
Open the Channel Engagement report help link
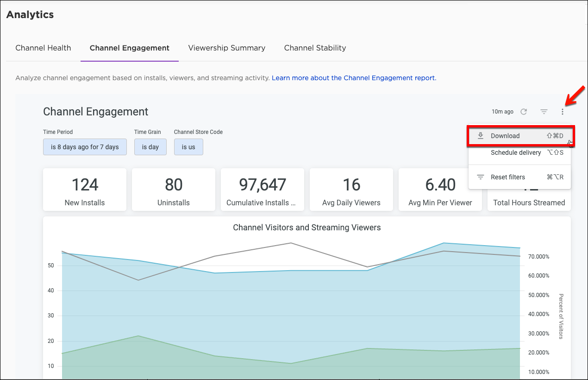[354, 78]
